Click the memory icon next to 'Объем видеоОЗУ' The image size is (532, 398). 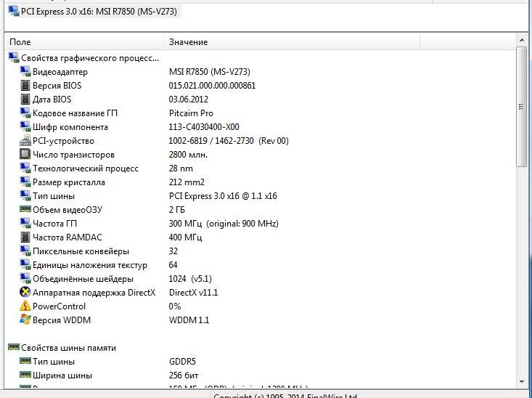(25, 209)
